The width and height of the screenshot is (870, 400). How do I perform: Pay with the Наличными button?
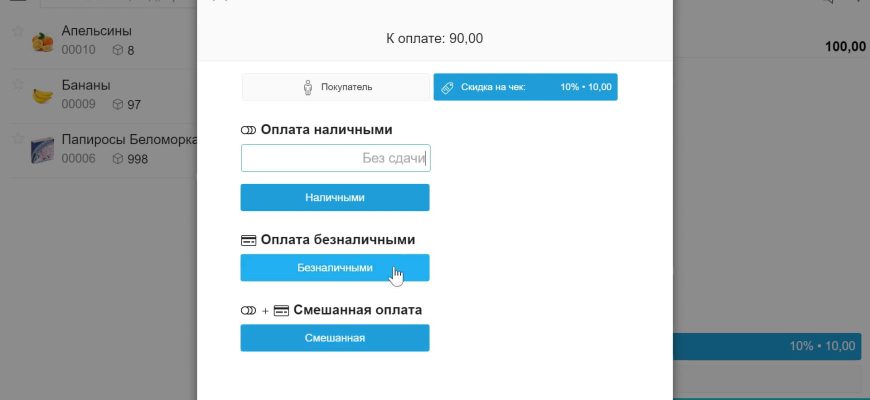pyautogui.click(x=335, y=198)
